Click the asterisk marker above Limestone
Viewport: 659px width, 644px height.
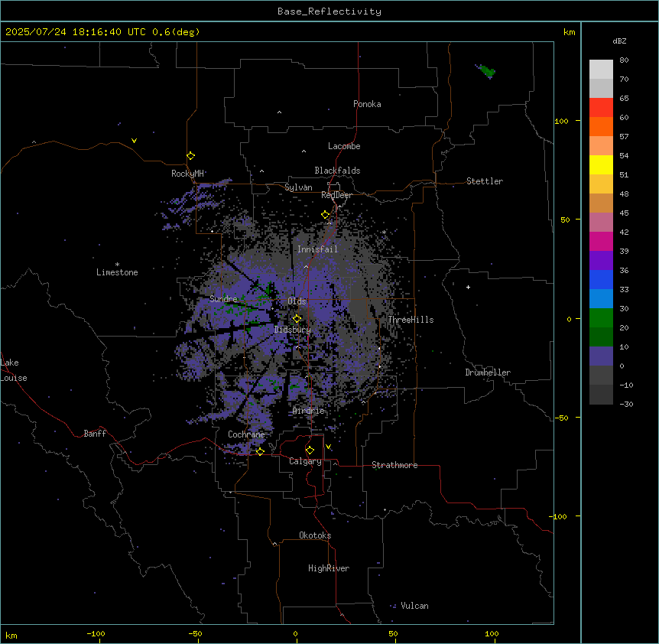click(x=117, y=265)
